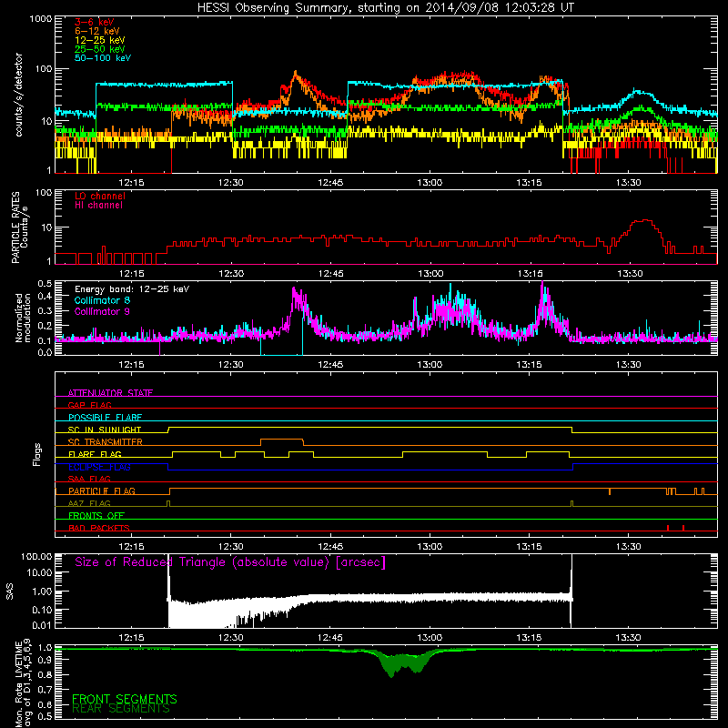Click the FRONTS OFF flag label
The image size is (728, 728).
[x=96, y=515]
